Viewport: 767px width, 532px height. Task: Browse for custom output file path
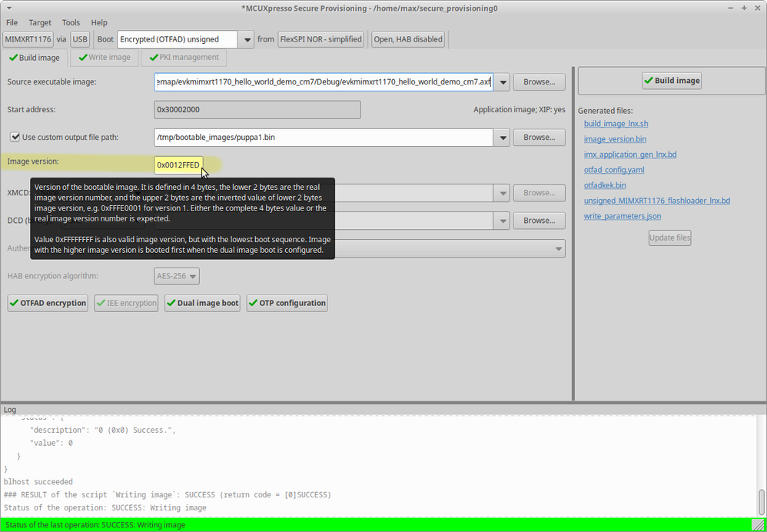coord(539,138)
